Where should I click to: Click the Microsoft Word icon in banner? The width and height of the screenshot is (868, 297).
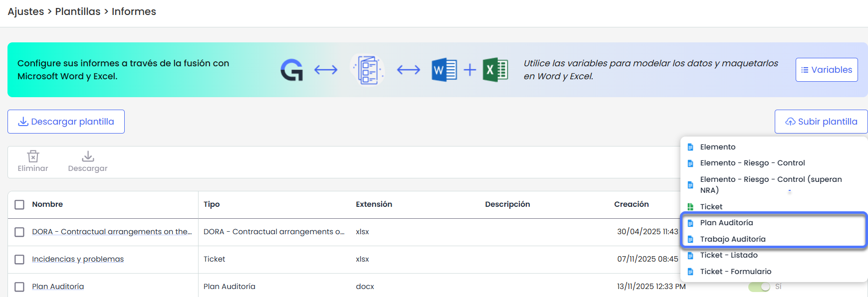coord(444,70)
